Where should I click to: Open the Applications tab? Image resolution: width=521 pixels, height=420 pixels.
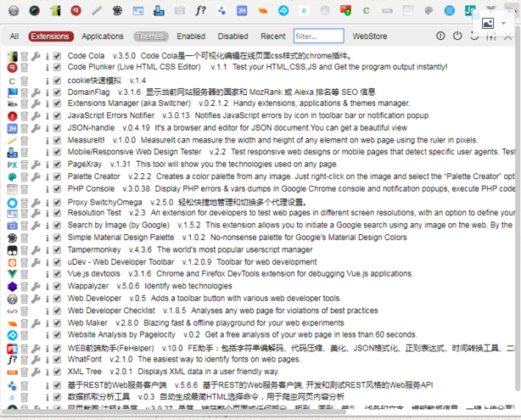pyautogui.click(x=103, y=36)
